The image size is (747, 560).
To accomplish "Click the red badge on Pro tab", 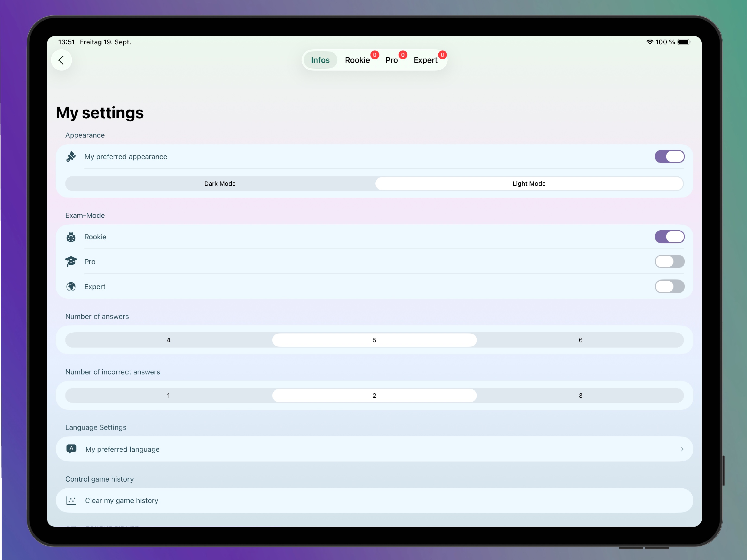I will pos(403,55).
